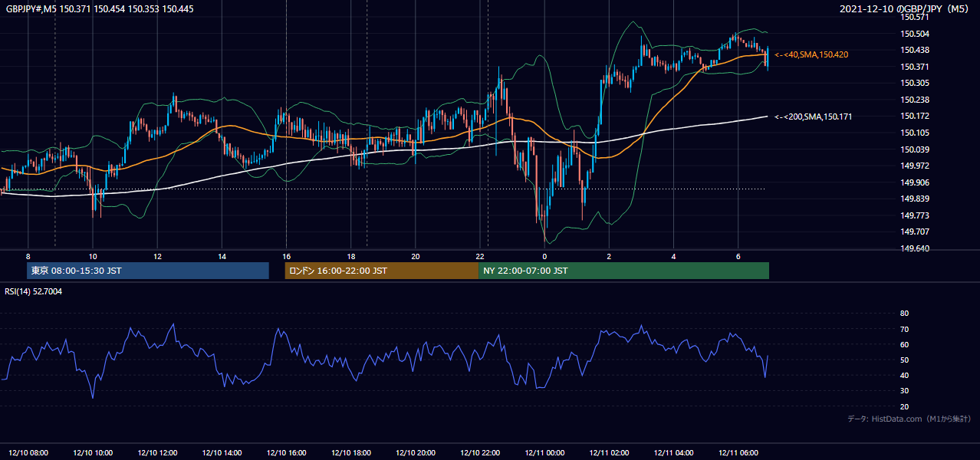Click hour tick 12 on price chart axis
The height and width of the screenshot is (460, 980).
(x=157, y=256)
